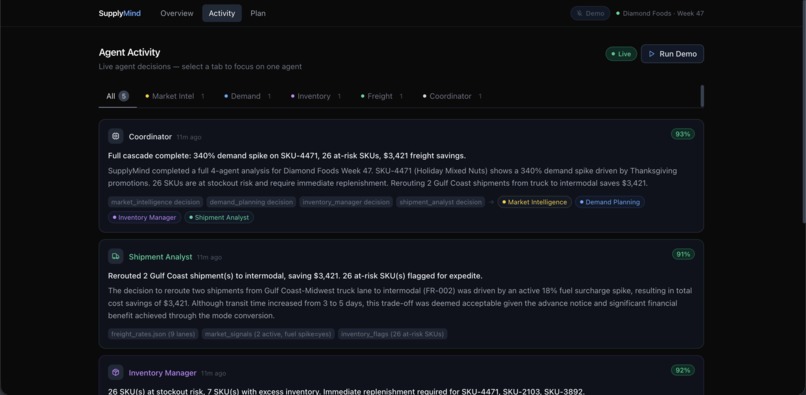Screen dimensions: 806x395
Task: Click the Inventory Manager agent chip
Action: pos(144,218)
